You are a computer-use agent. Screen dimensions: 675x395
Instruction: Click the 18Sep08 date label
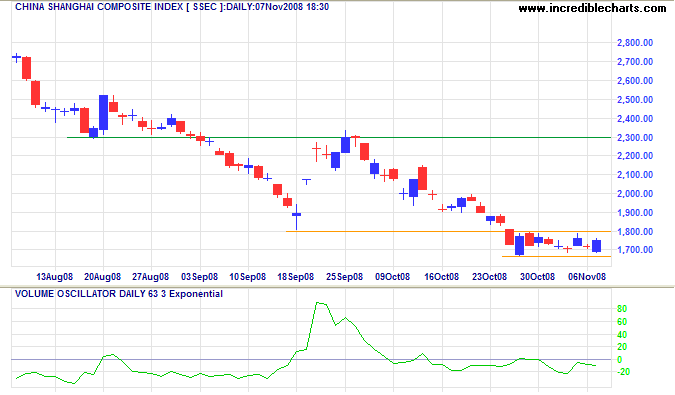pyautogui.click(x=296, y=277)
